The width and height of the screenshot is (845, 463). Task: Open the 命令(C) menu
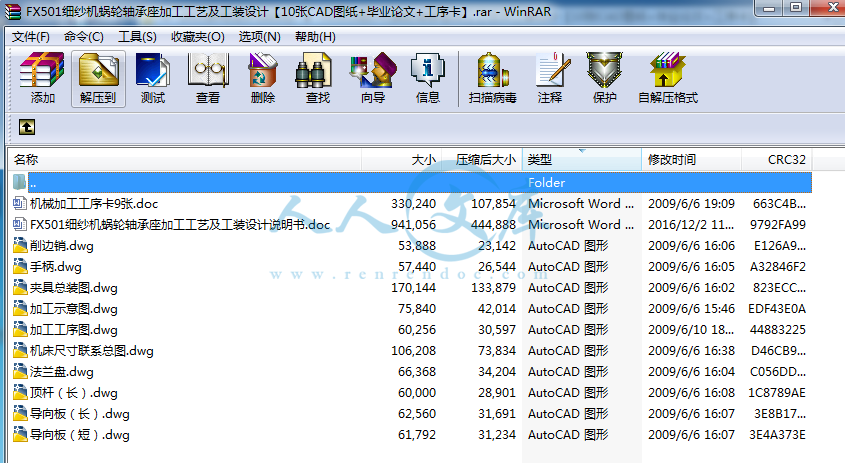click(84, 37)
